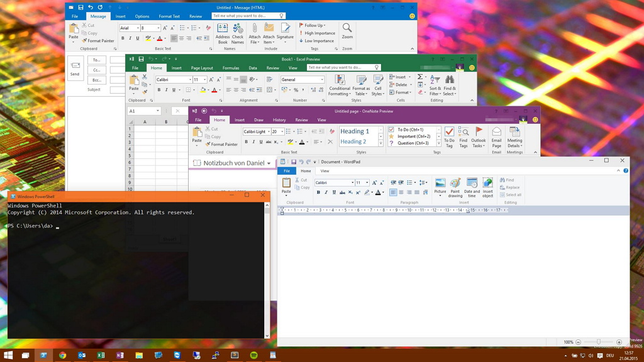The width and height of the screenshot is (644, 362).
Task: Open the Calibri font dropdown in WordPad
Action: tap(352, 183)
